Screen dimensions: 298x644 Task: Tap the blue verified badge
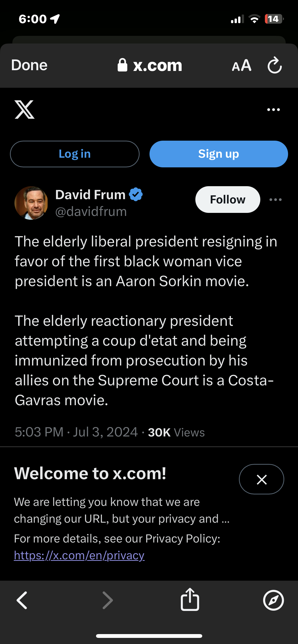coord(136,195)
